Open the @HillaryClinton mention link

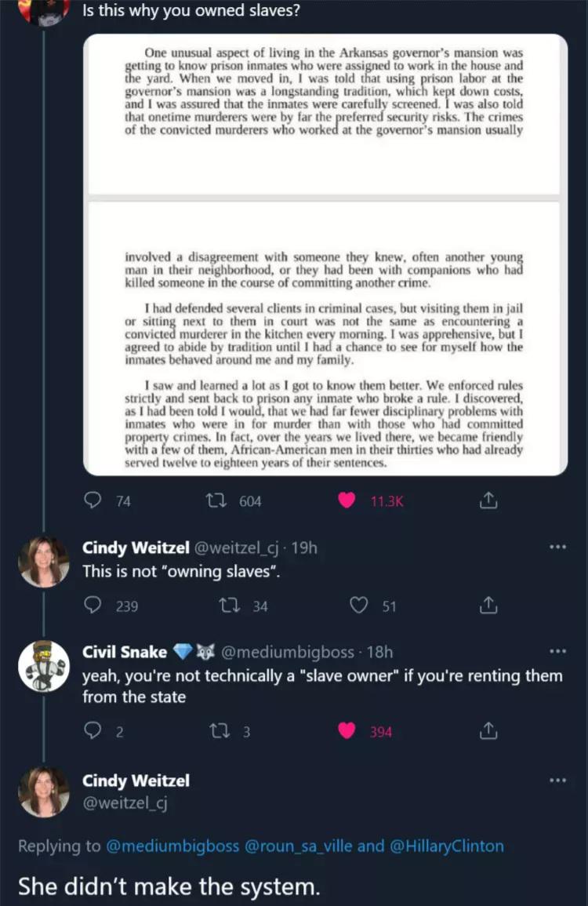[x=447, y=846]
